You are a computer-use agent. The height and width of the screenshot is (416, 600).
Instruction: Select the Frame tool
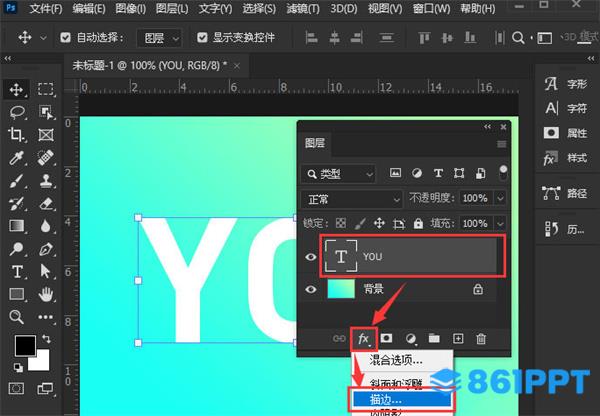pos(46,135)
